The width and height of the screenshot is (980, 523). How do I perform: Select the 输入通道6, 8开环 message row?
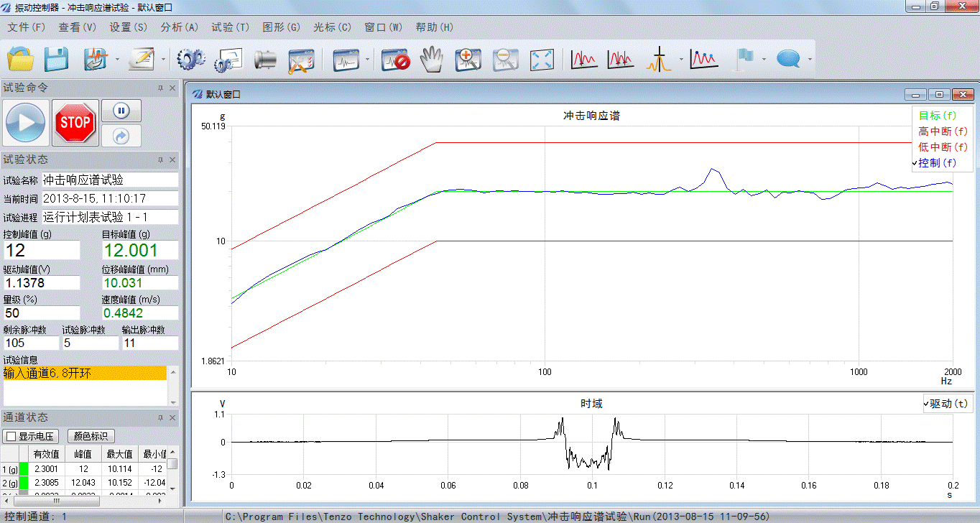85,373
